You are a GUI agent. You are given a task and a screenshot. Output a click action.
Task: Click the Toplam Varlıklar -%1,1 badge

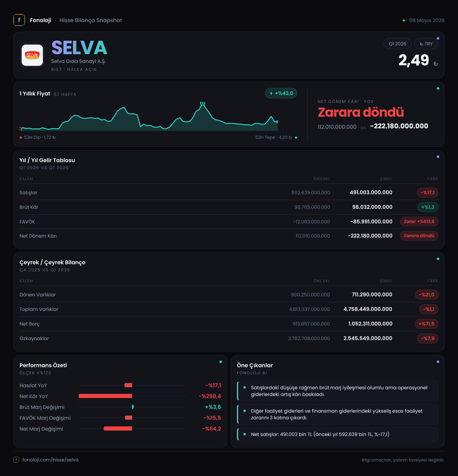coord(429,309)
